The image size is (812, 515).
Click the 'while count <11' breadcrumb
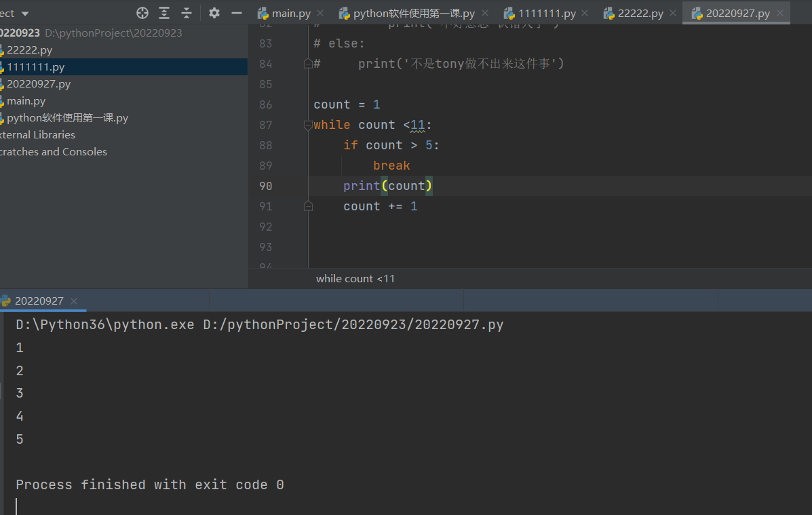[355, 279]
